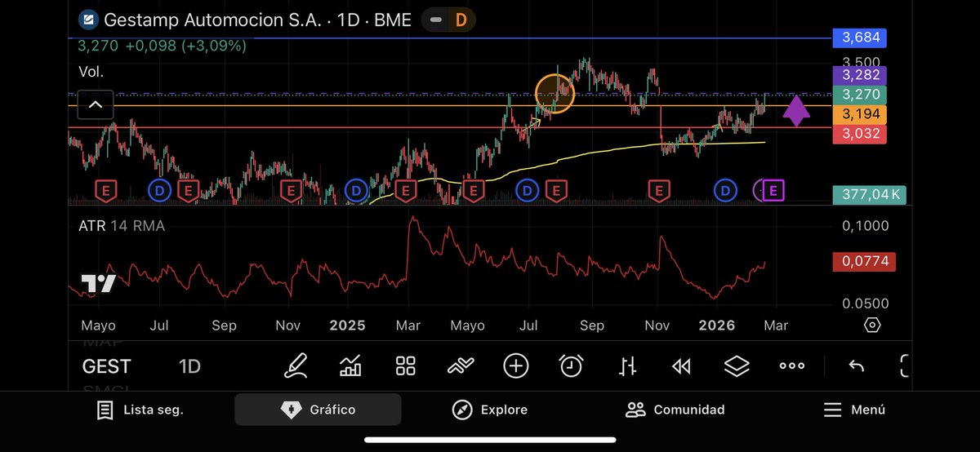Open the object tree layers icon

[x=737, y=366]
